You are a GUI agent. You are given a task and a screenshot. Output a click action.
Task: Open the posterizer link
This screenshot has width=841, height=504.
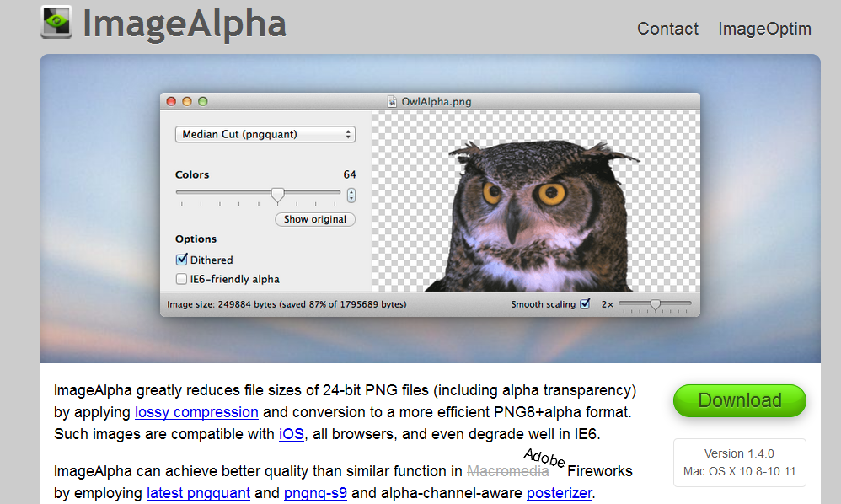coord(560,493)
